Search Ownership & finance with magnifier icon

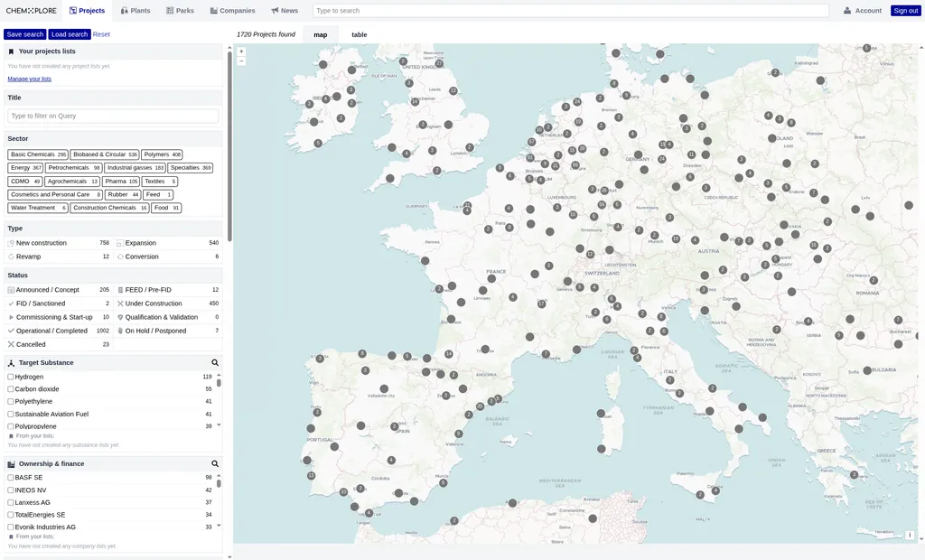pyautogui.click(x=215, y=464)
